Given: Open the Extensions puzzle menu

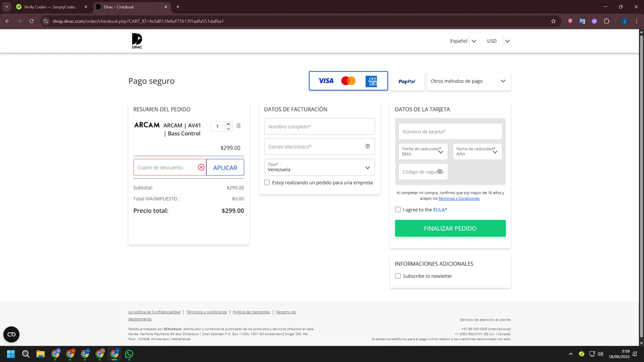Looking at the screenshot, I should tap(607, 21).
